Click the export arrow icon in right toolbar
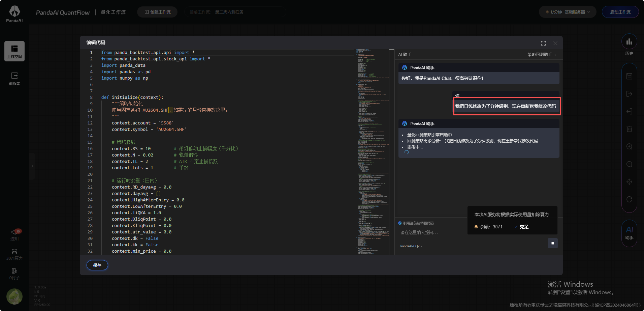The width and height of the screenshot is (644, 311). pos(629,94)
